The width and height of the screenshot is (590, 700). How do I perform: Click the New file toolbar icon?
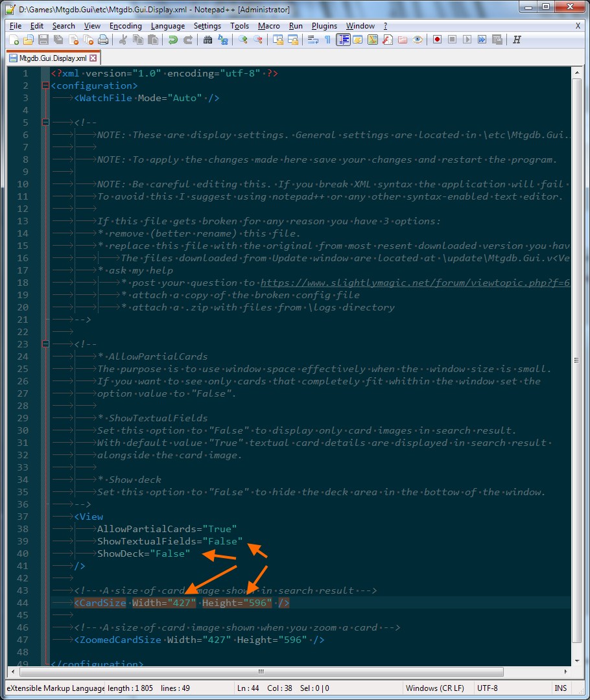point(14,40)
